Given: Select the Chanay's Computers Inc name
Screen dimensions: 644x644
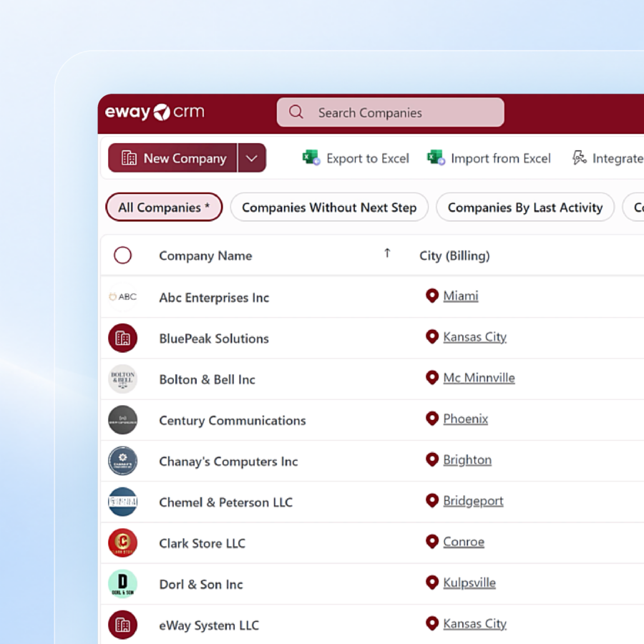Looking at the screenshot, I should coord(228,462).
